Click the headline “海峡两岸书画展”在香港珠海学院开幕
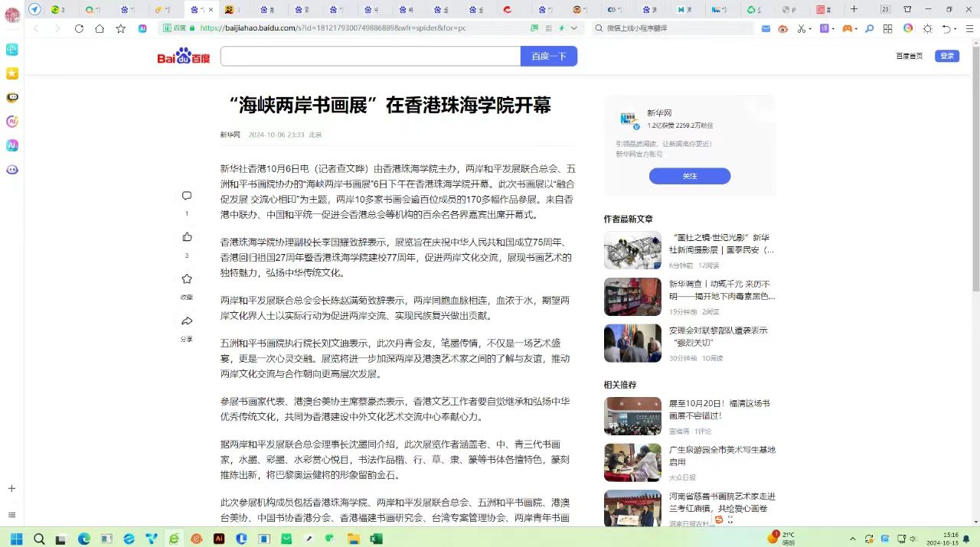Viewport: 980px width, 547px height. point(390,106)
